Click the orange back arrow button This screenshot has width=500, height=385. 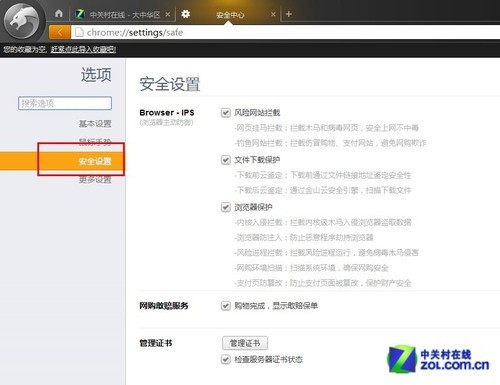coord(60,32)
